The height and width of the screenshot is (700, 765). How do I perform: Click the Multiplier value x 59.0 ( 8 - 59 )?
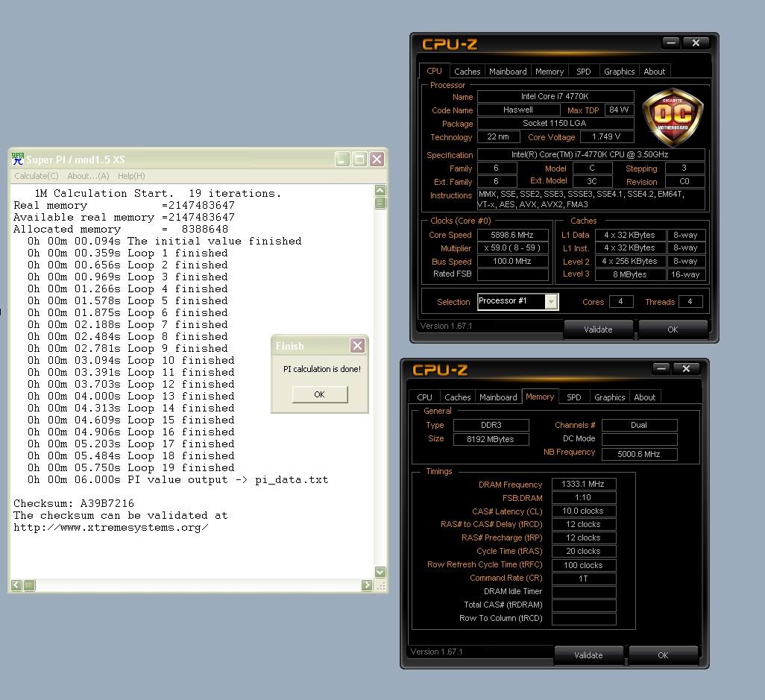513,247
